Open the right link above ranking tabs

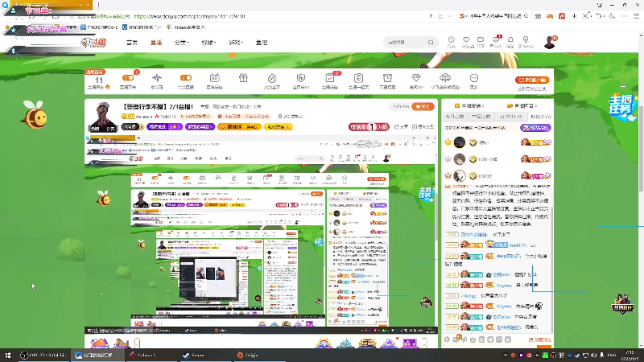click(522, 105)
